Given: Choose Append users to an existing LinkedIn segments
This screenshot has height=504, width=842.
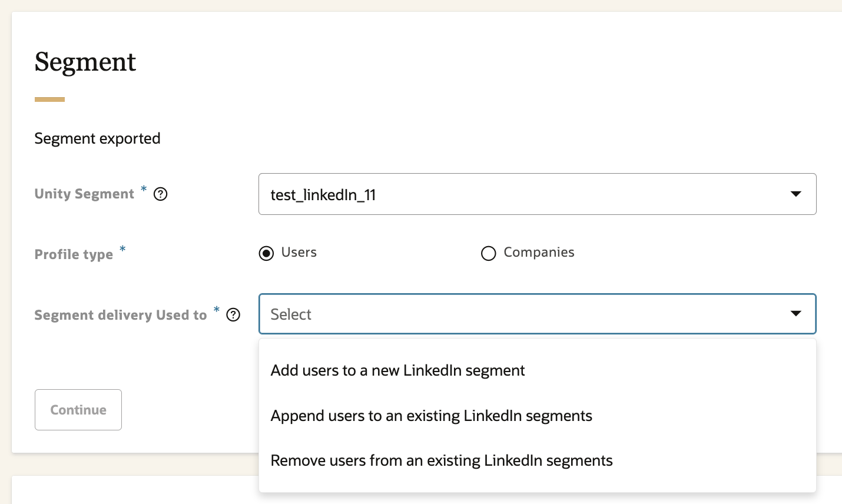Looking at the screenshot, I should tap(430, 416).
